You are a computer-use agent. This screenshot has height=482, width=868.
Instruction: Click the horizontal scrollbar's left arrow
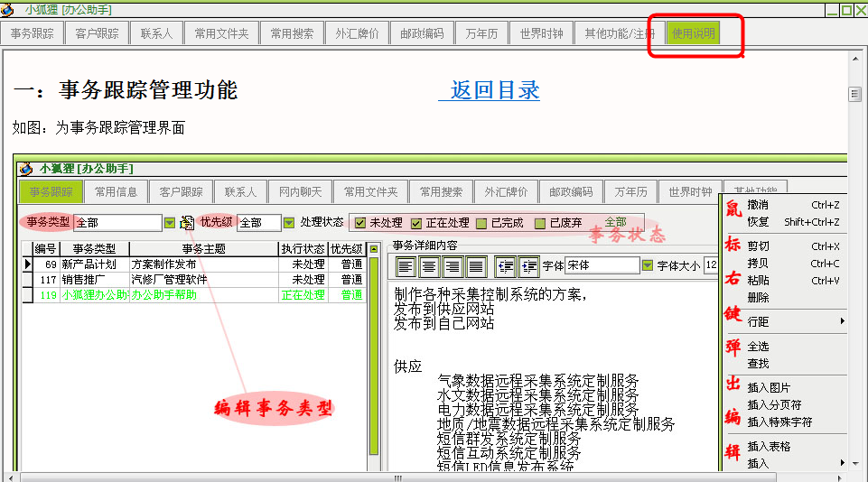(11, 477)
